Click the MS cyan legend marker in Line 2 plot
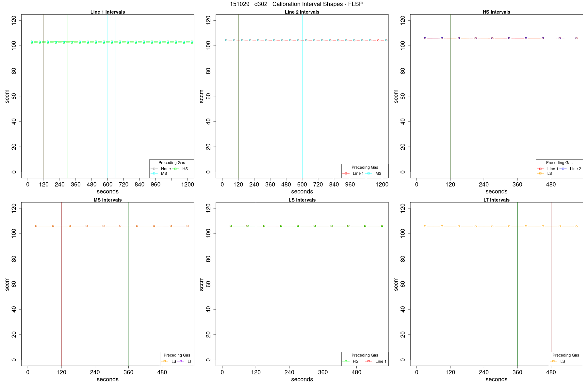 point(369,173)
